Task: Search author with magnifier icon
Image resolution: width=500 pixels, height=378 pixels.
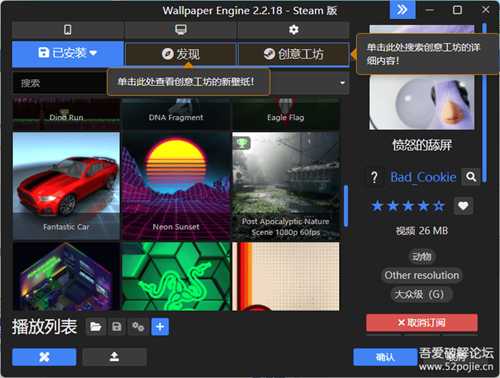Action: (x=471, y=177)
